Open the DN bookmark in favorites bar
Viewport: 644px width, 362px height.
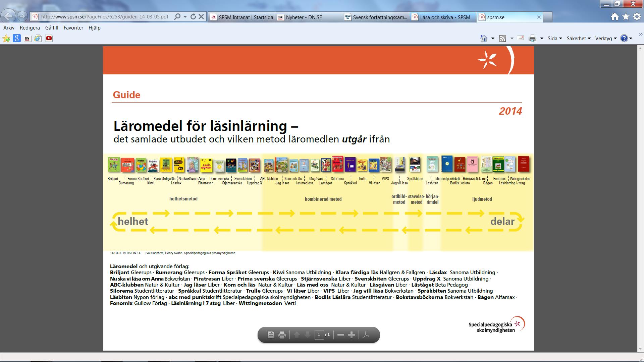(28, 39)
